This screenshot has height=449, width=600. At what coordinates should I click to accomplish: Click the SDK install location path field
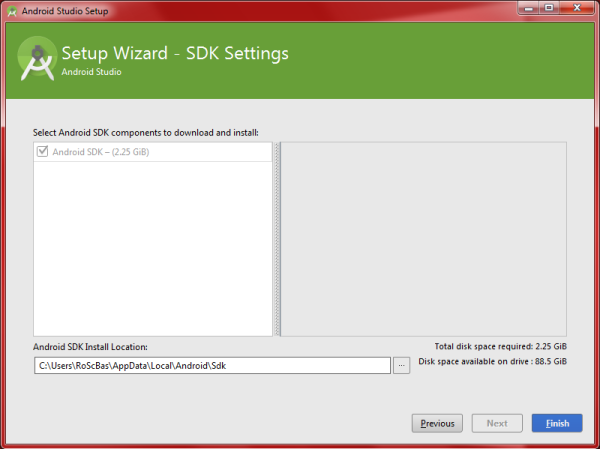tap(212, 366)
